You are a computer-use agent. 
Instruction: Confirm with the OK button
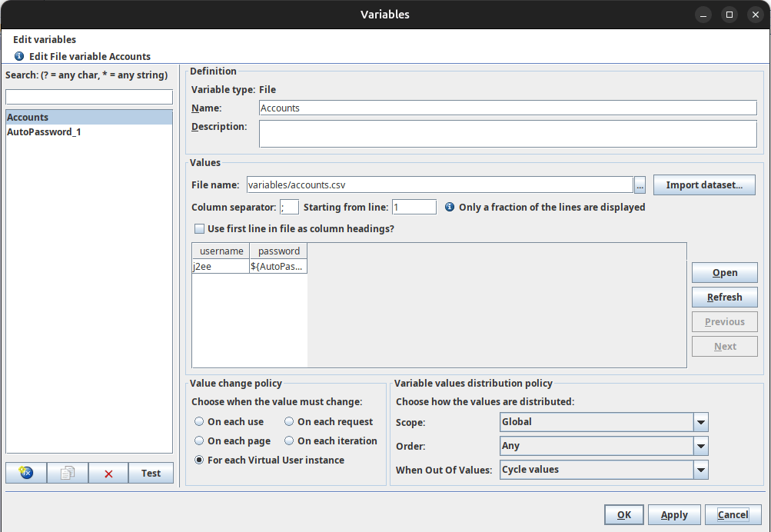click(624, 515)
